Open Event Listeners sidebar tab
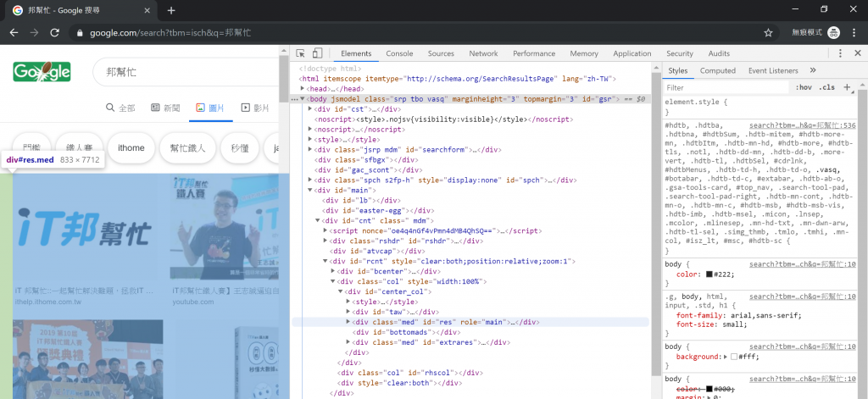 click(x=773, y=70)
